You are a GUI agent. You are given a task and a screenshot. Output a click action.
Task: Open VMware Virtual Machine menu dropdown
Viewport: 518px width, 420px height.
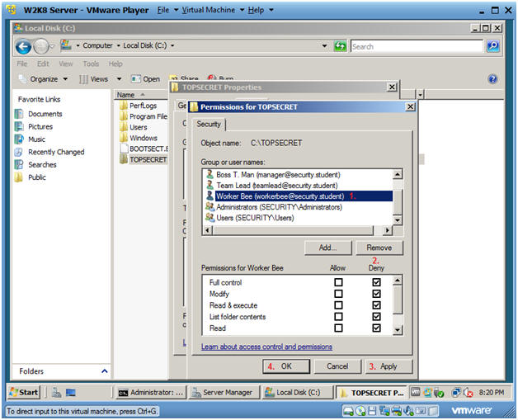point(213,10)
